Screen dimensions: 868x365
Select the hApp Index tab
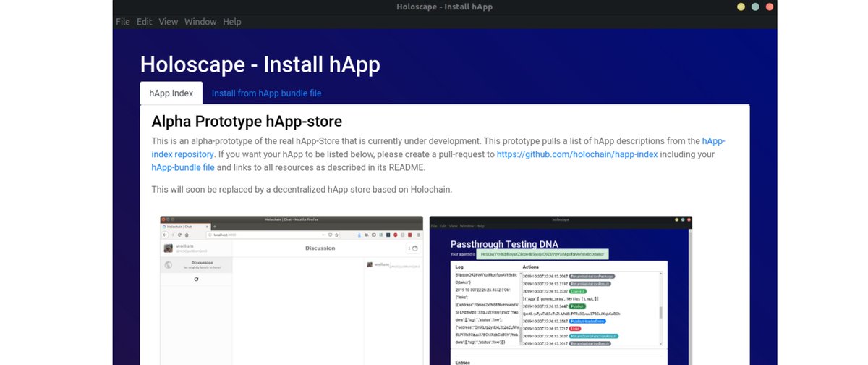171,93
